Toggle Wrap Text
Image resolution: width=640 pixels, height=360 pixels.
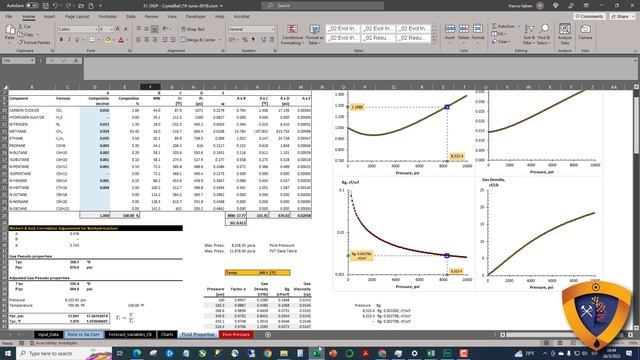(x=192, y=29)
